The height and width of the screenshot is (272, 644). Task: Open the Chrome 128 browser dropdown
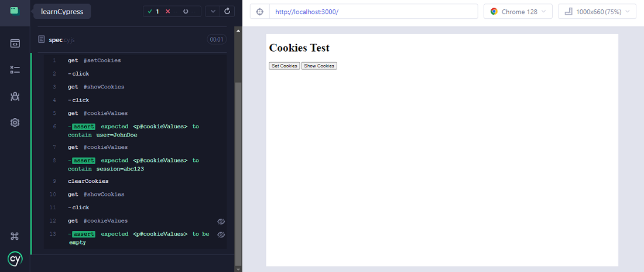518,12
